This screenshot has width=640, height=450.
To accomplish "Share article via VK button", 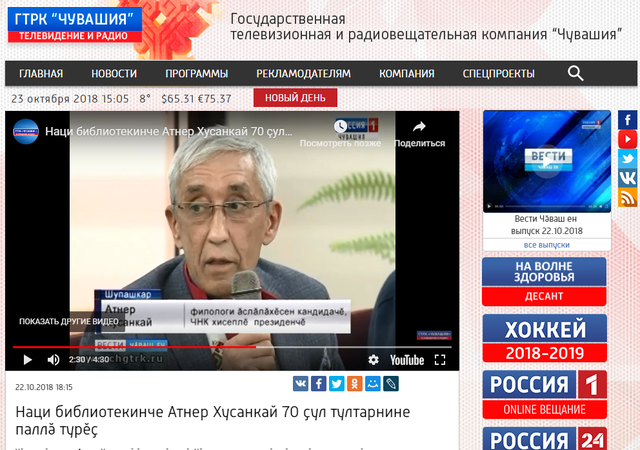I will (300, 384).
